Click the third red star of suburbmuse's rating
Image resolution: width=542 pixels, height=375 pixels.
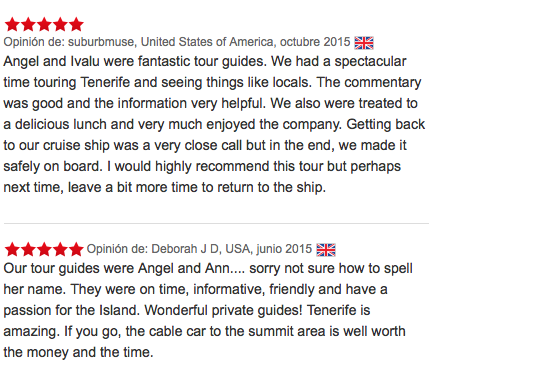point(44,25)
